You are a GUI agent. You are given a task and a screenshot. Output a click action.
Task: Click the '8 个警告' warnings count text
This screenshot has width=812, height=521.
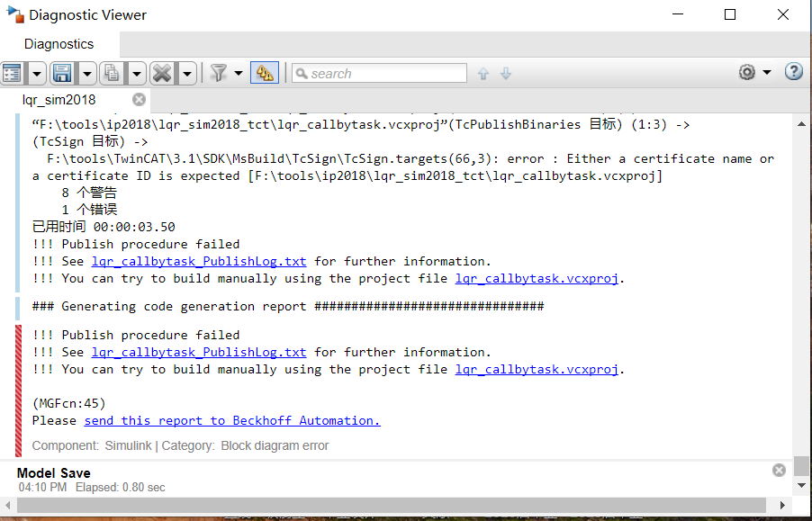pyautogui.click(x=89, y=193)
